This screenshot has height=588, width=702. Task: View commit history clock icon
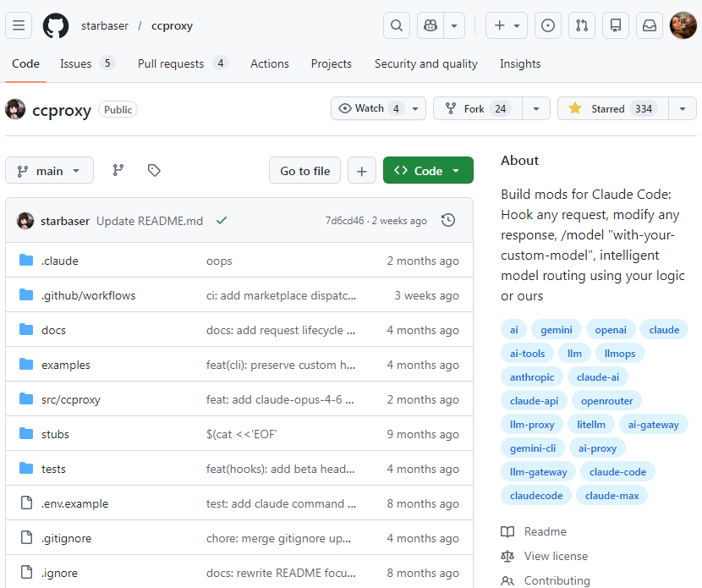(x=448, y=220)
